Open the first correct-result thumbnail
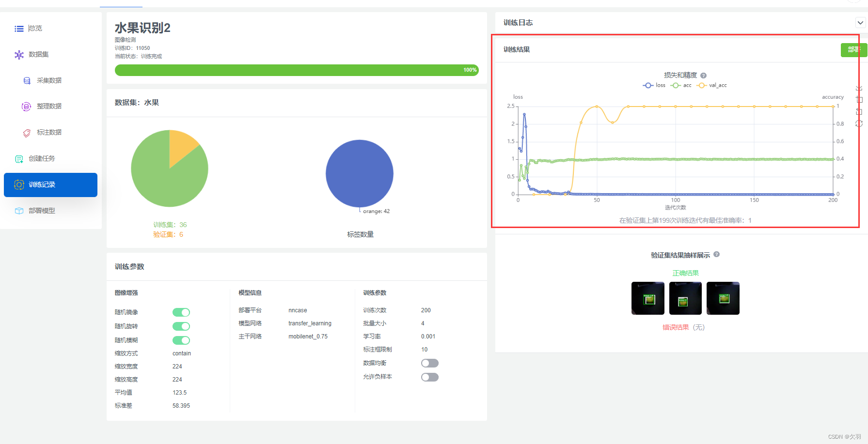 (648, 298)
